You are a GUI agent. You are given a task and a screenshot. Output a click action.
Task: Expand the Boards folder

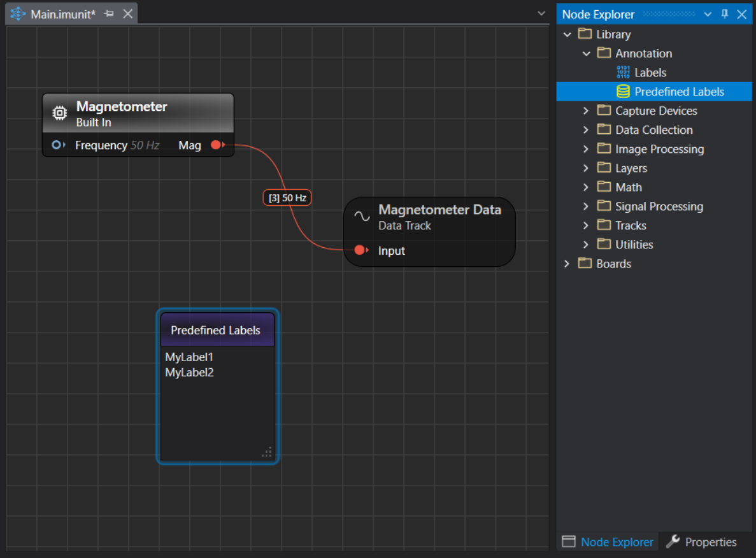pos(567,264)
